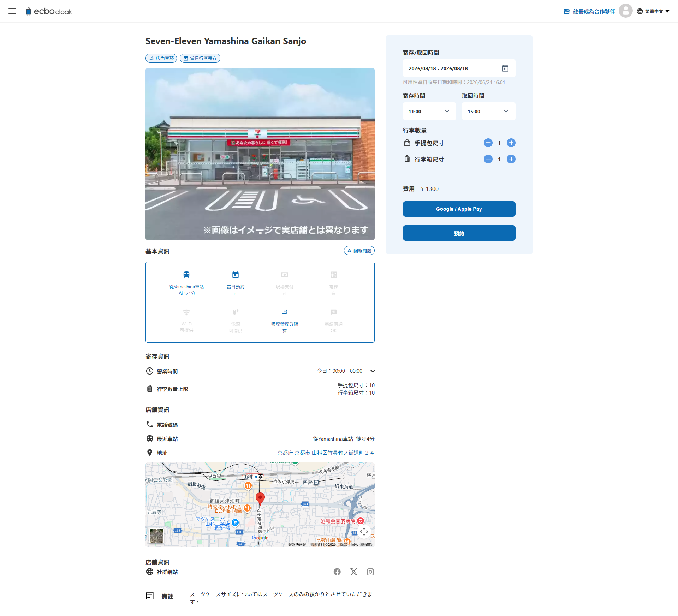
Task: Click the notes icon beside 備註
Action: pos(150,596)
